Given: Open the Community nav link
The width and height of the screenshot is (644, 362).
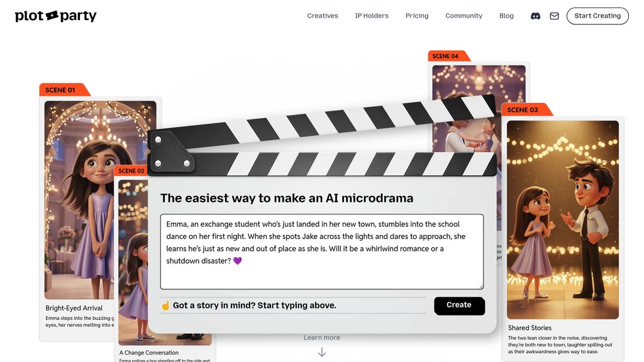Looking at the screenshot, I should click(x=464, y=16).
